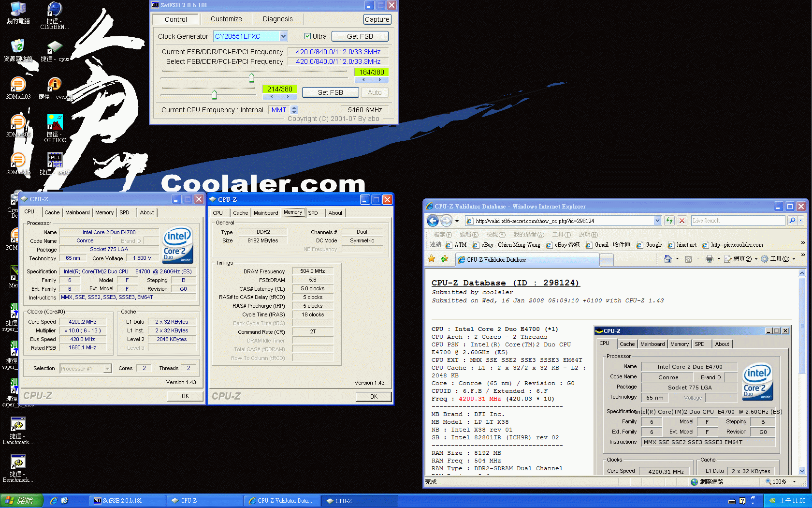Click the Live Search input box
The width and height of the screenshot is (812, 508).
(x=738, y=221)
